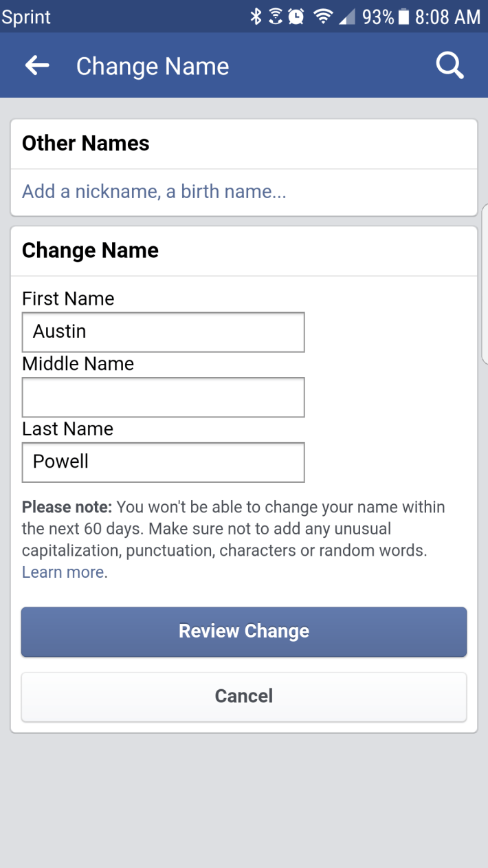Viewport: 488px width, 868px height.
Task: Tap 'Add a nickname, a birth name...'
Action: 153,191
